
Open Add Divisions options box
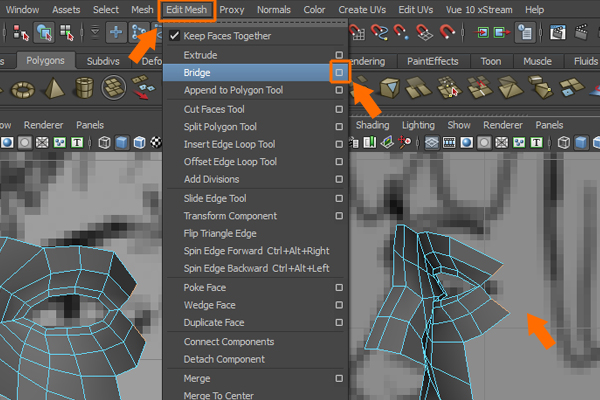tap(339, 179)
